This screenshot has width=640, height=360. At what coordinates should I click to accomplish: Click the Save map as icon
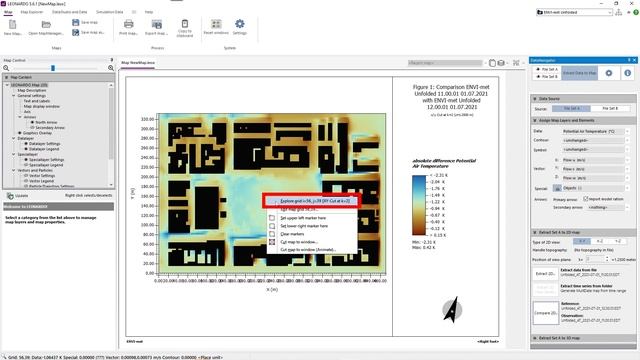click(x=76, y=32)
